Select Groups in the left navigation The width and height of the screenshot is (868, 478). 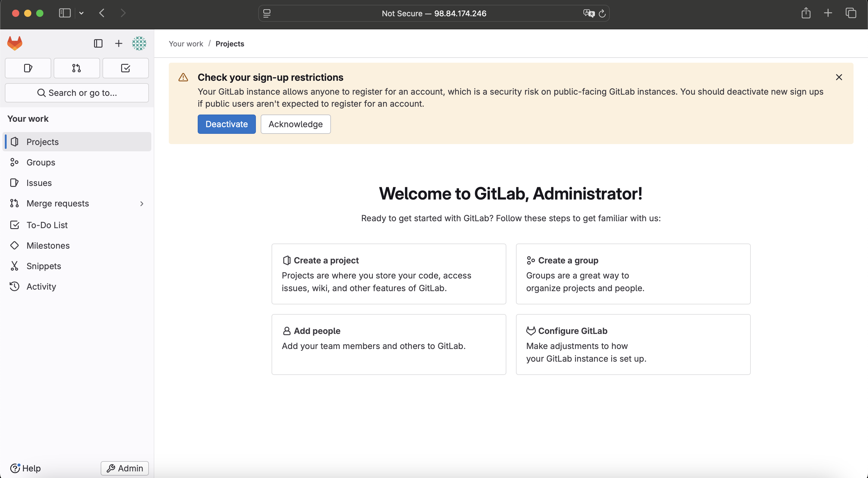tap(41, 162)
